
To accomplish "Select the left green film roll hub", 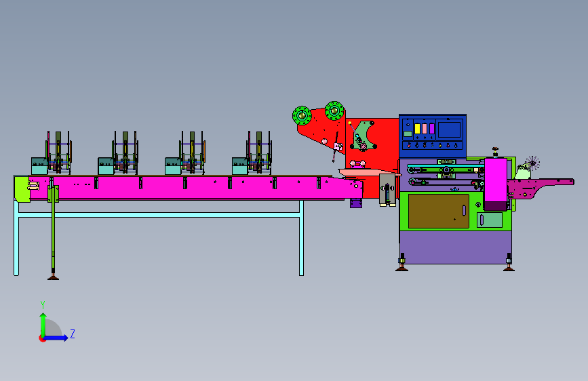I will click(x=302, y=115).
